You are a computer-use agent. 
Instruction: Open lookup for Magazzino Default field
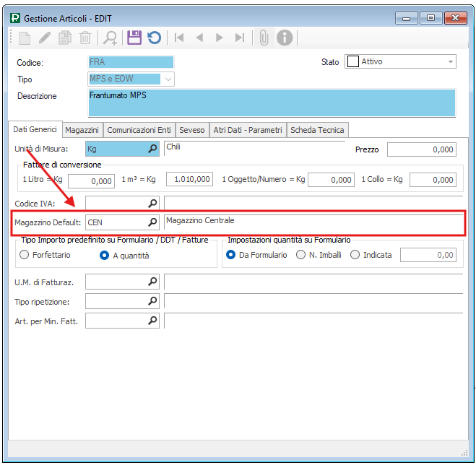coord(152,222)
